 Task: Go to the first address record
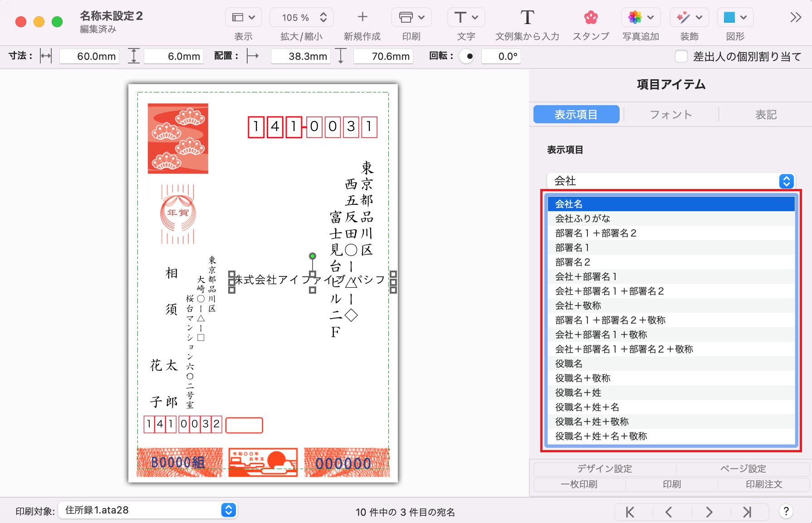(x=630, y=512)
